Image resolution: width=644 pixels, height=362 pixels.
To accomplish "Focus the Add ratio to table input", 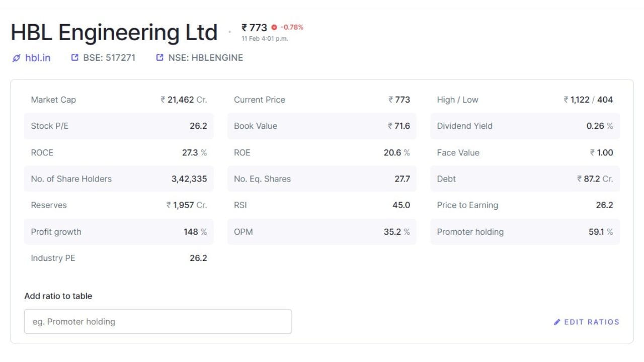I will (x=158, y=322).
